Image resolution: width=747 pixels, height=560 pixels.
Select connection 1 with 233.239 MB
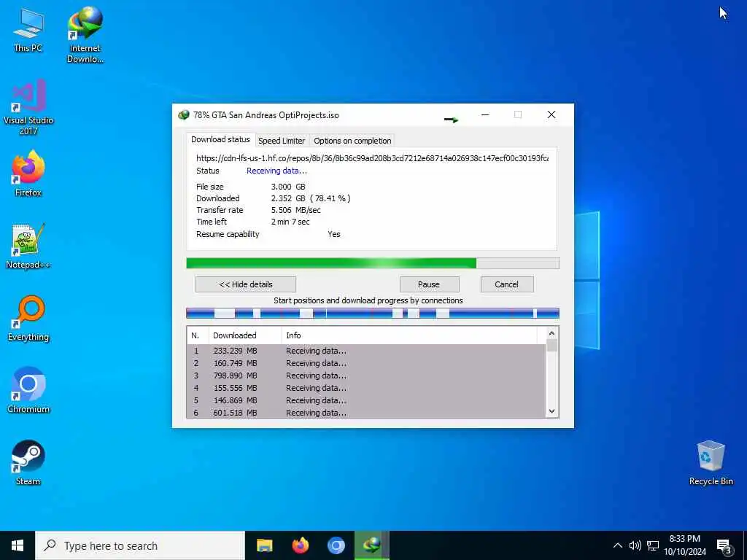point(366,351)
